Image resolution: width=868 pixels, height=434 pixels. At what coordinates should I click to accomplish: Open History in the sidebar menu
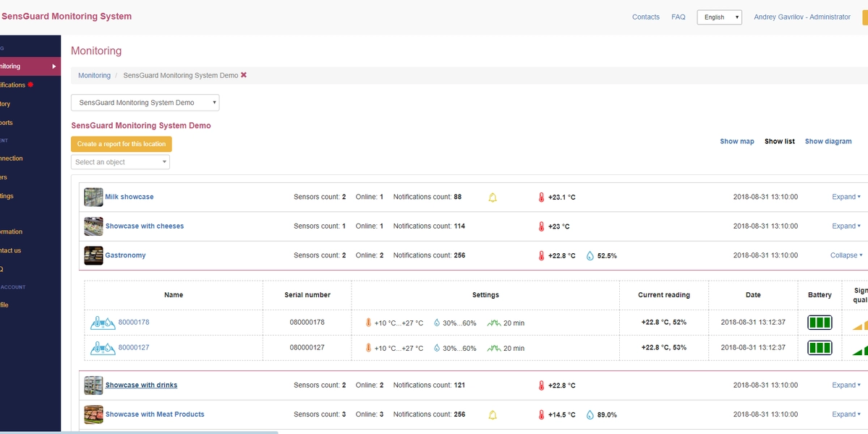[x=6, y=104]
